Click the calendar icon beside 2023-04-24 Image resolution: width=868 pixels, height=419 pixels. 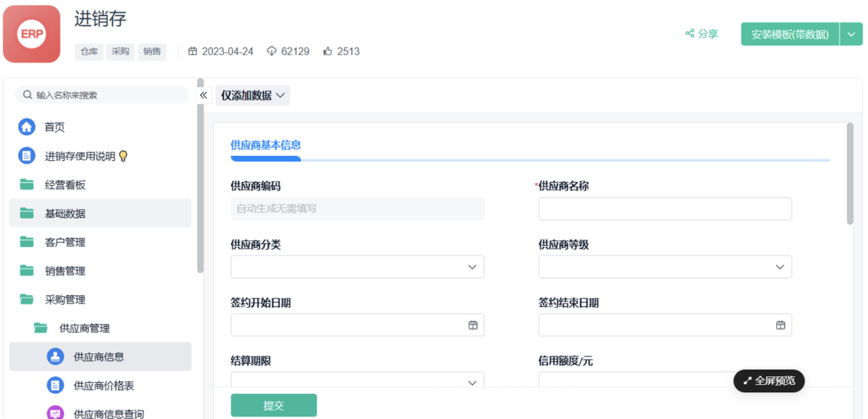coord(192,51)
